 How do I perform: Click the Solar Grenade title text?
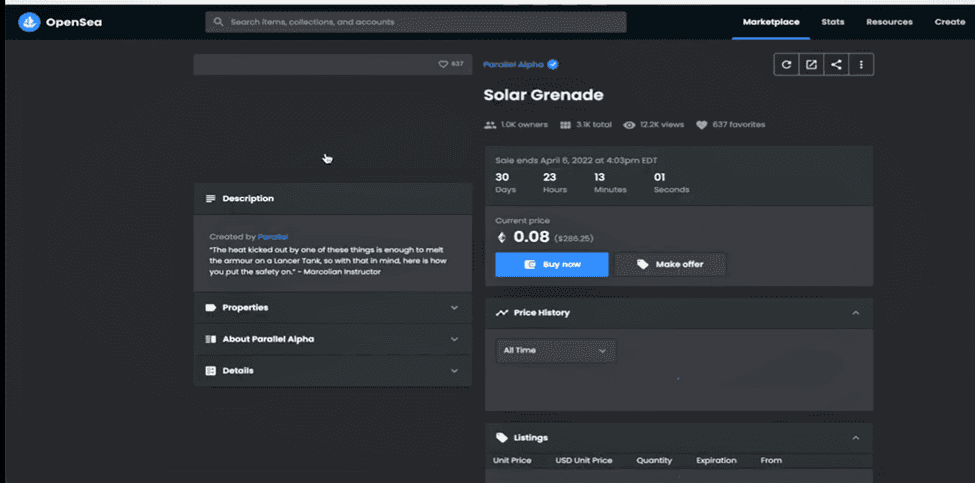pyautogui.click(x=543, y=95)
